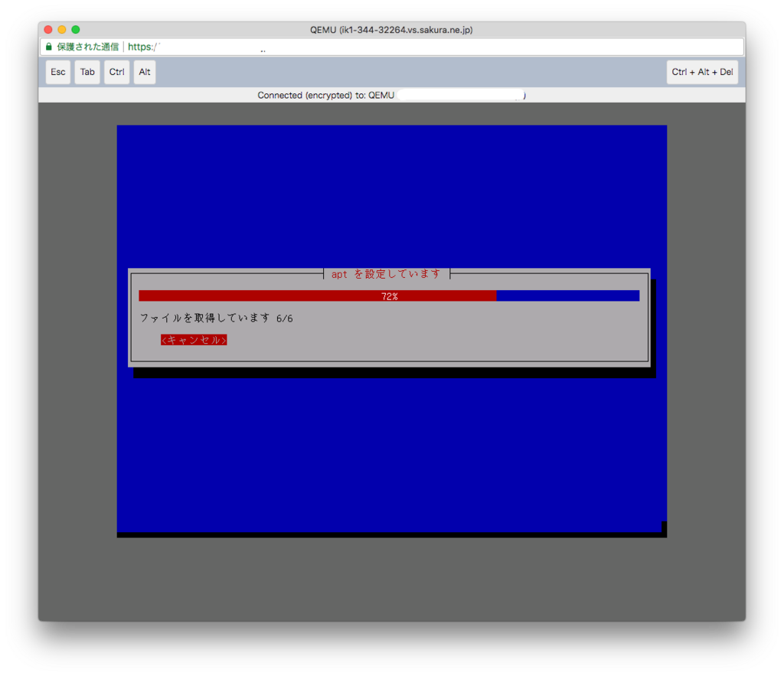Minimize window with yellow button
Image resolution: width=784 pixels, height=676 pixels.
(62, 30)
